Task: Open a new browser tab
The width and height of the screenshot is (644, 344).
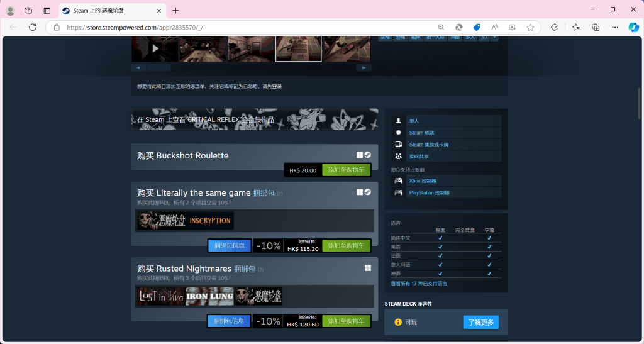Action: pos(176,11)
